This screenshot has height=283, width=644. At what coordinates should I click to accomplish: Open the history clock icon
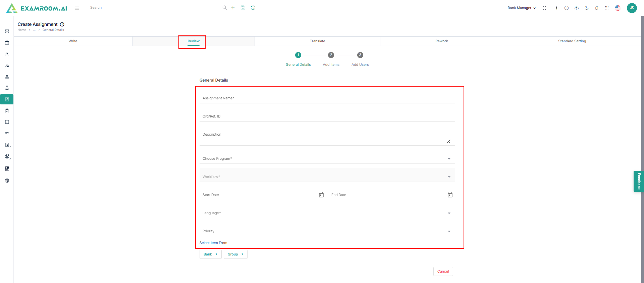coord(253,8)
